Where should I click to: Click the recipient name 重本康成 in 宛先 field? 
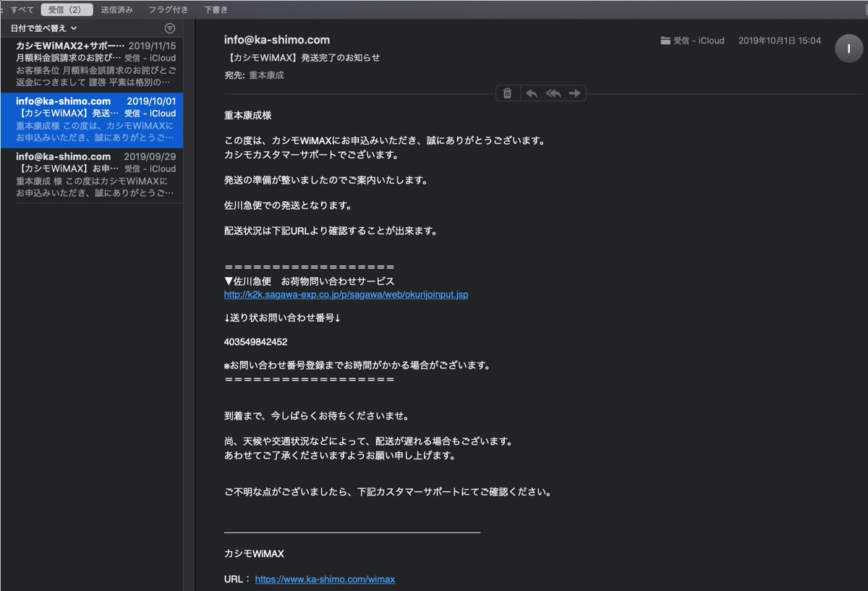[x=266, y=75]
